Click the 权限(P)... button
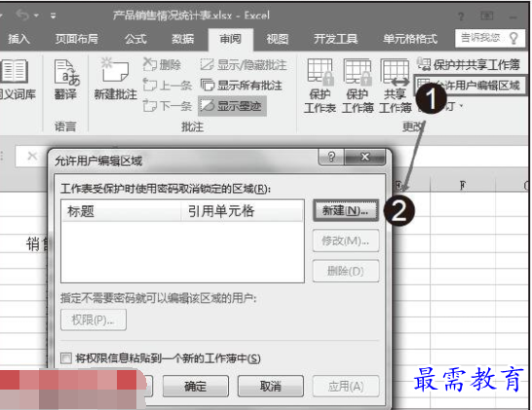The image size is (532, 410). tap(94, 319)
